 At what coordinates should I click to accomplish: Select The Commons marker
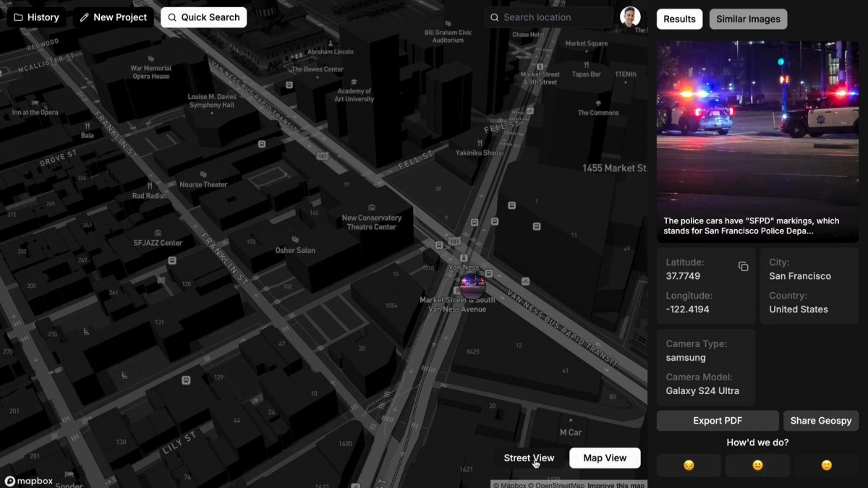pos(598,108)
